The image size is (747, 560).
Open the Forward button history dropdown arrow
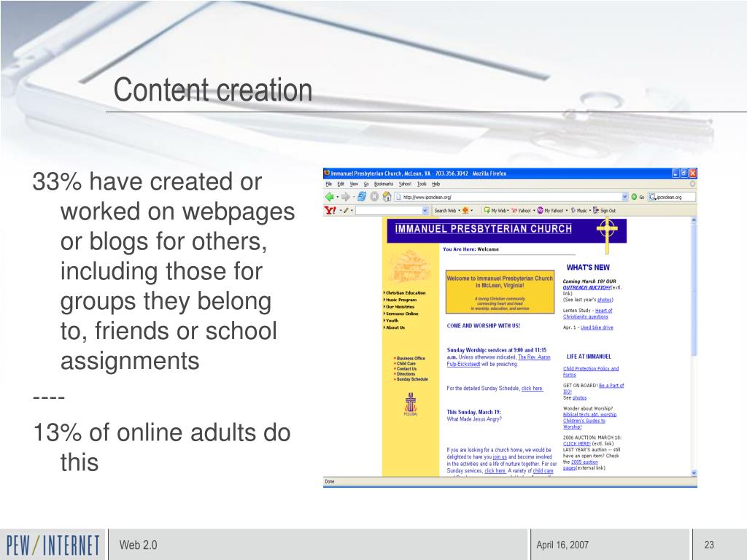pyautogui.click(x=353, y=197)
